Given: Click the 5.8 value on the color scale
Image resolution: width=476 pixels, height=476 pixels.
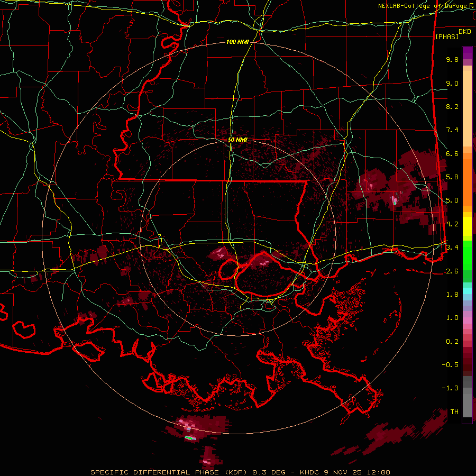Looking at the screenshot, I should pyautogui.click(x=452, y=177).
